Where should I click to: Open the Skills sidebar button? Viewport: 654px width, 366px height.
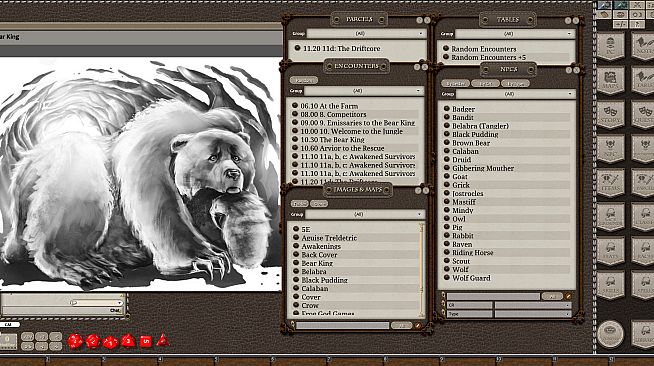pos(611,285)
